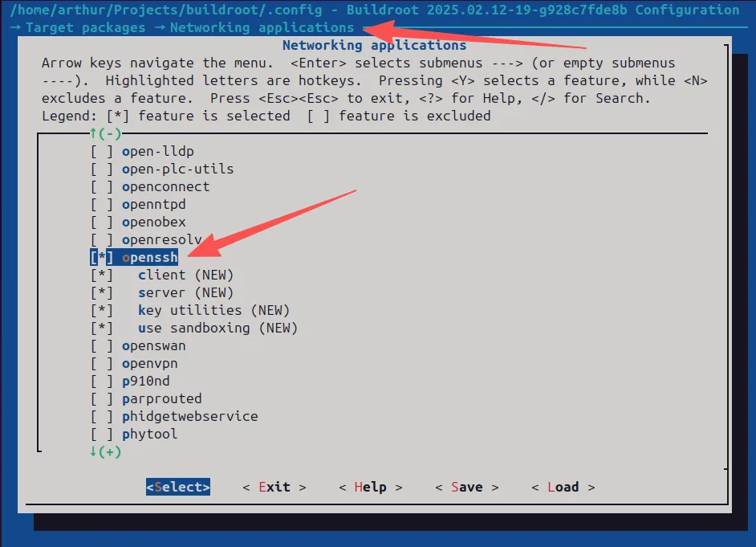Image resolution: width=756 pixels, height=547 pixels.
Task: Open the Help button
Action: pyautogui.click(x=370, y=488)
